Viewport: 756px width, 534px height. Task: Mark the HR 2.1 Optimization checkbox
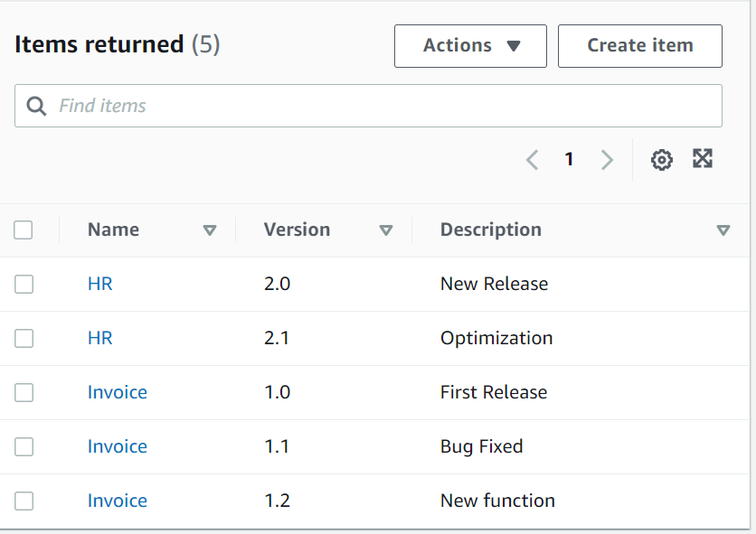tap(24, 338)
